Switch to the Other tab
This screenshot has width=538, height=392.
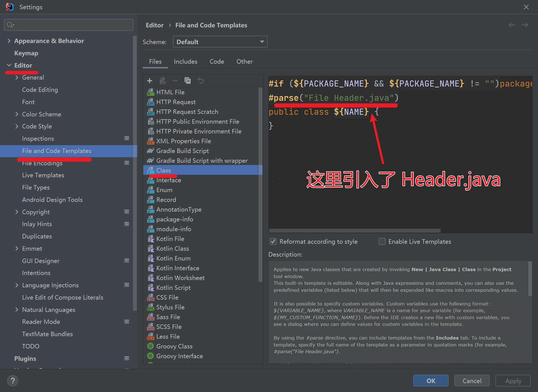coord(244,61)
